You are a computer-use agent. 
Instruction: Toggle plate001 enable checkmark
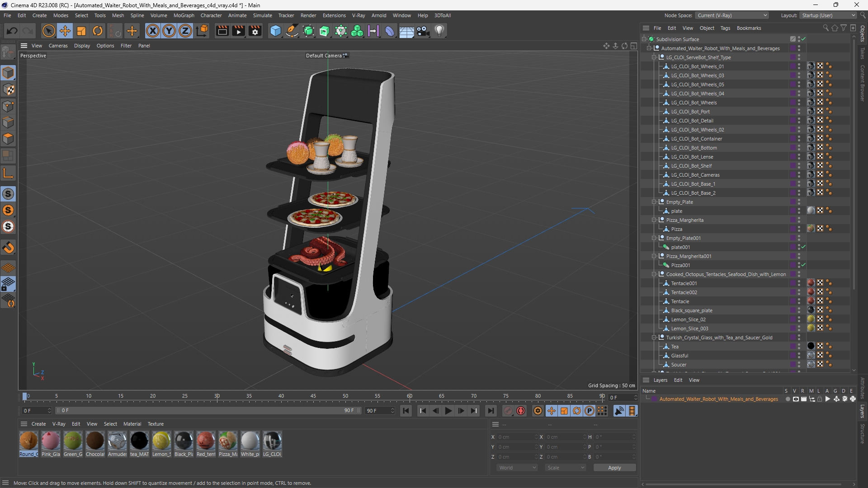tap(804, 247)
